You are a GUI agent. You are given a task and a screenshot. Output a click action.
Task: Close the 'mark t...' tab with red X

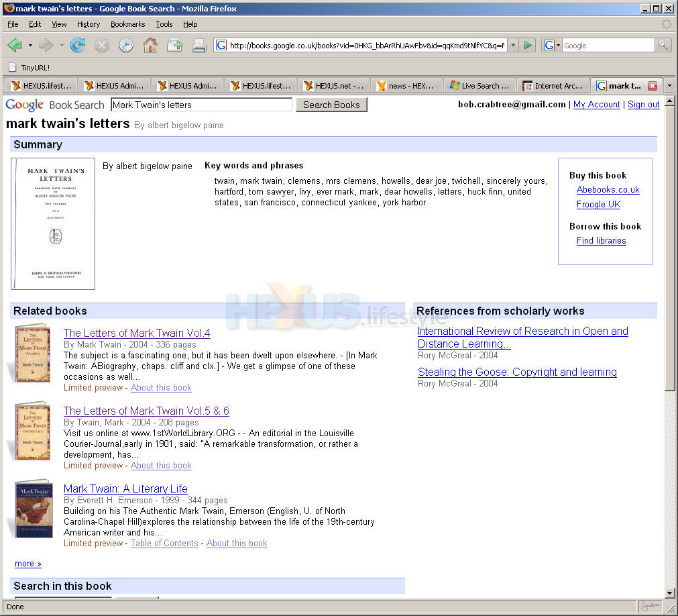653,86
